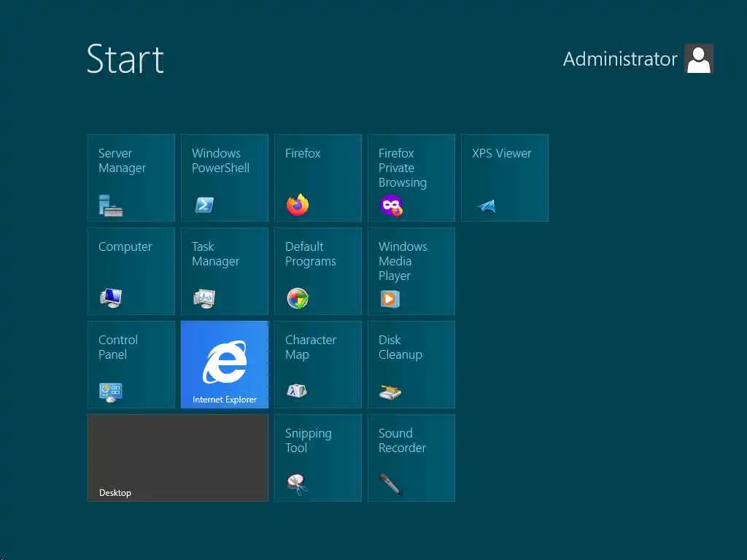The height and width of the screenshot is (560, 747).
Task: Click the 'Server Manager' tile label
Action: coord(122,160)
